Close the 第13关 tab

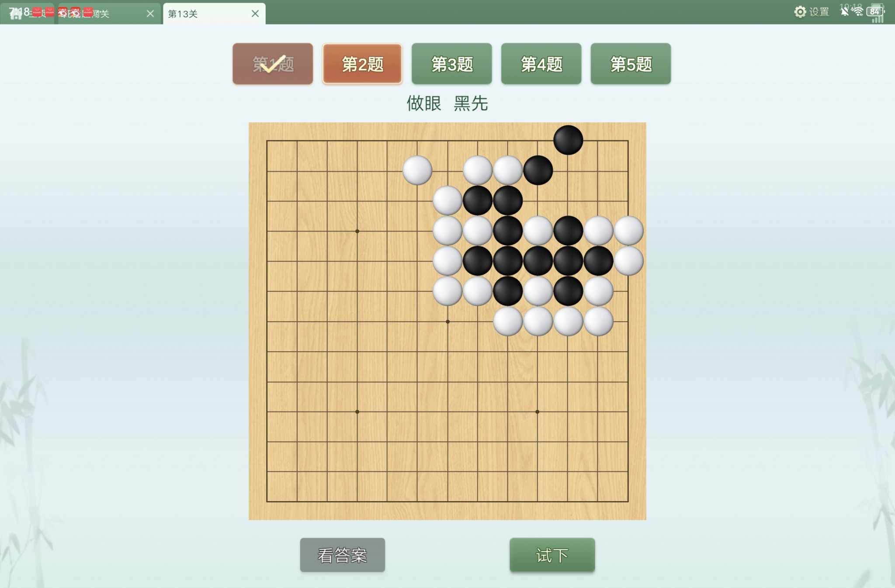pos(255,14)
